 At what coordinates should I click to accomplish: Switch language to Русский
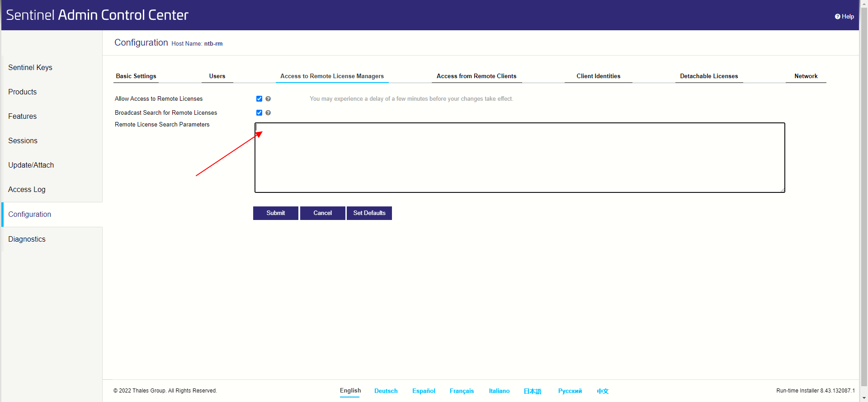(x=570, y=391)
